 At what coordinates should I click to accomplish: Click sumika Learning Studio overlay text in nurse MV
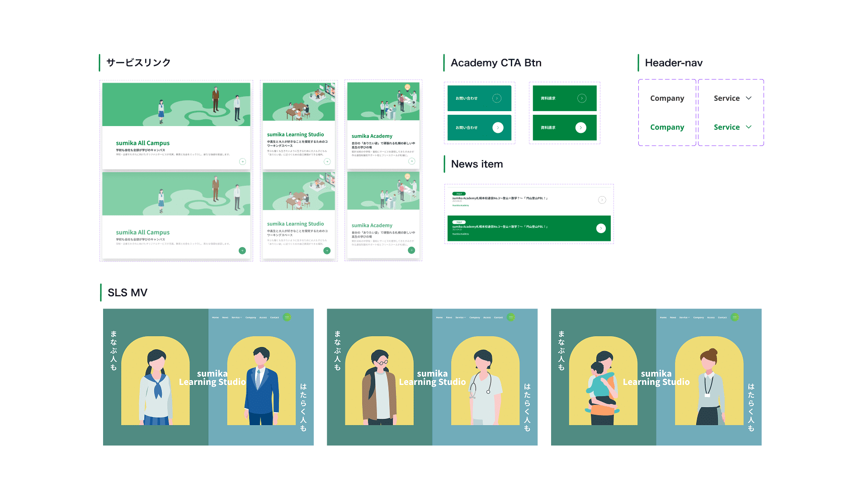[x=432, y=378]
